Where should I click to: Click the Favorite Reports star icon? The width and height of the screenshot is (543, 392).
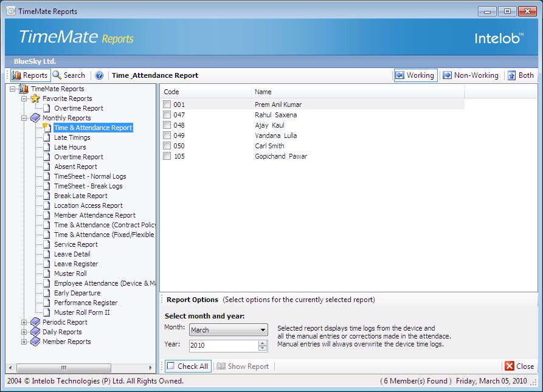(35, 98)
